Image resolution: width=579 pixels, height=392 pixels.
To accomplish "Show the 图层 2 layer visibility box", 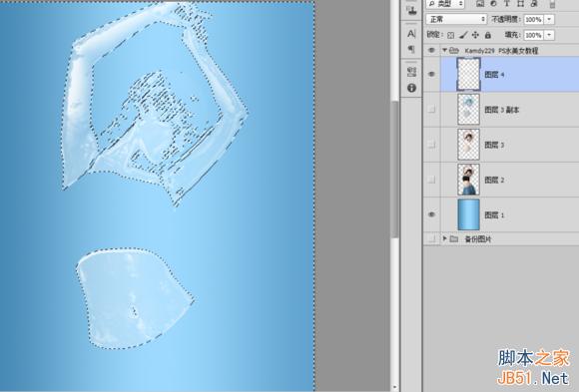I will [x=431, y=180].
